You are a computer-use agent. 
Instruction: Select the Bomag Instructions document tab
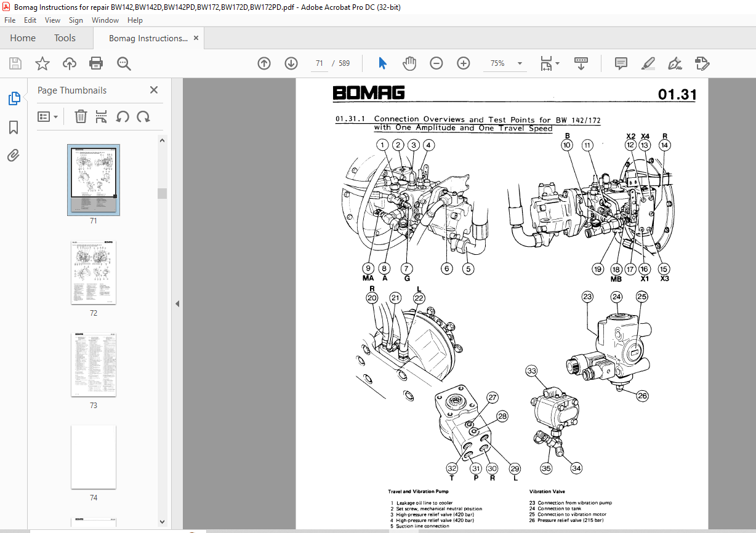[148, 38]
